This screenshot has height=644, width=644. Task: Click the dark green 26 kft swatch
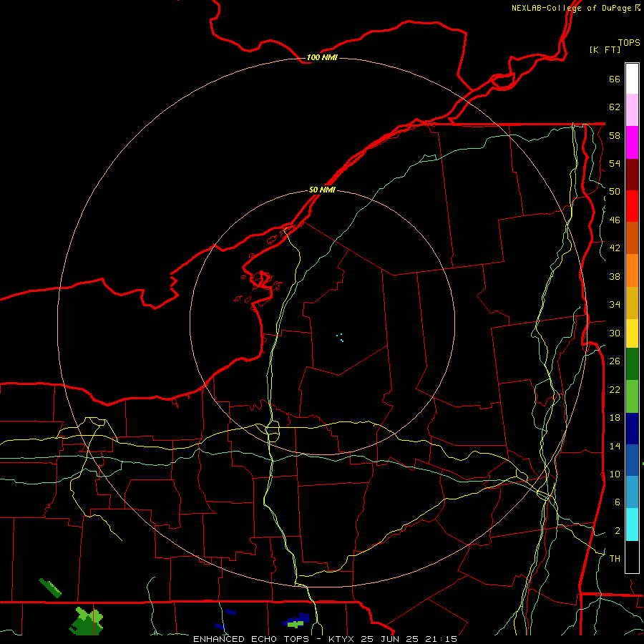pyautogui.click(x=632, y=364)
